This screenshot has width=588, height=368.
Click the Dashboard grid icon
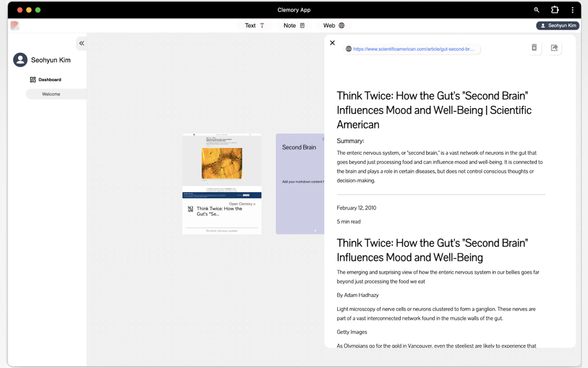tap(33, 79)
